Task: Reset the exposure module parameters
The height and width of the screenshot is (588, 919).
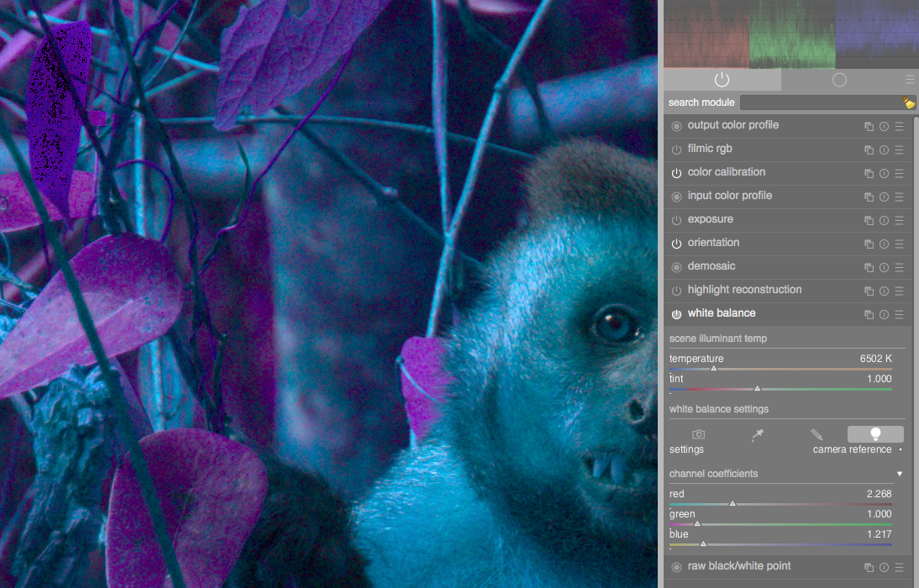Action: click(x=884, y=220)
